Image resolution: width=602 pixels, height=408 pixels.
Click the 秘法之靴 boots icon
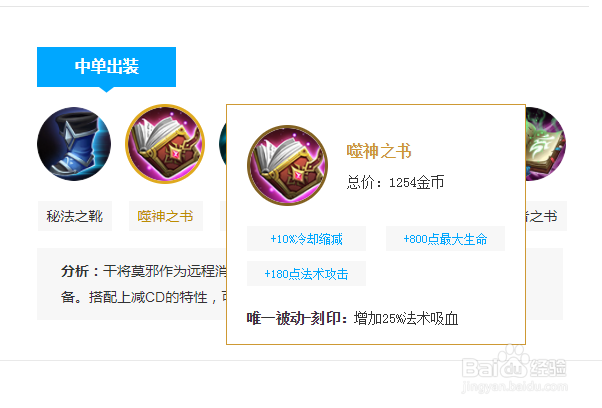(74, 144)
